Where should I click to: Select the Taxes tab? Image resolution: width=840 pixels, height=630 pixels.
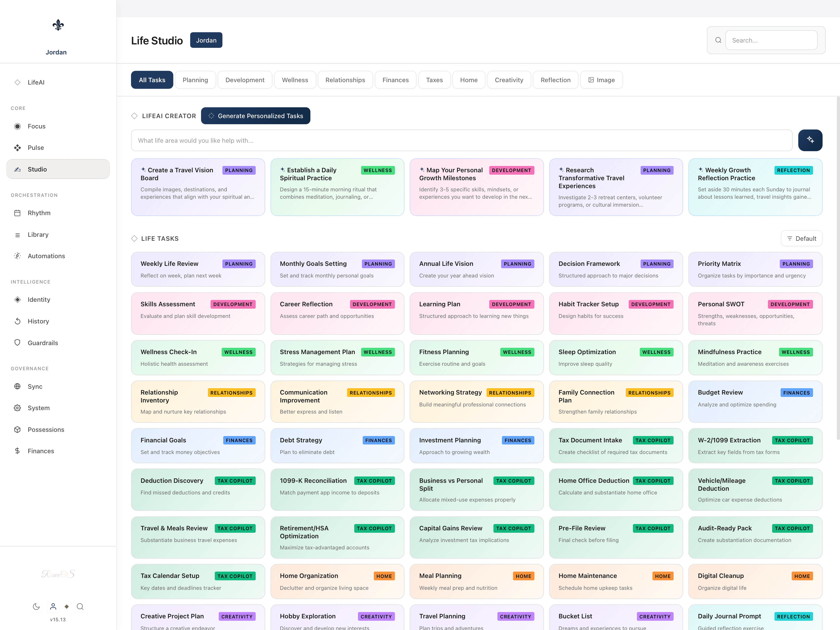click(434, 80)
